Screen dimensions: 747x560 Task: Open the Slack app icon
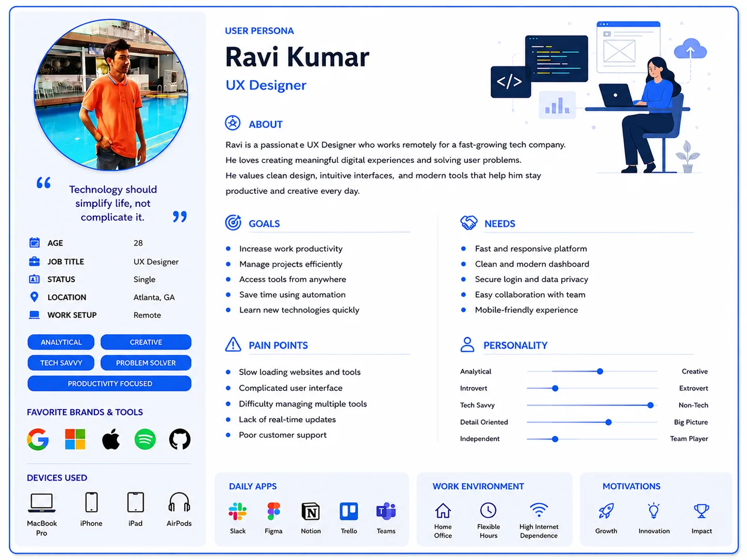tap(238, 512)
